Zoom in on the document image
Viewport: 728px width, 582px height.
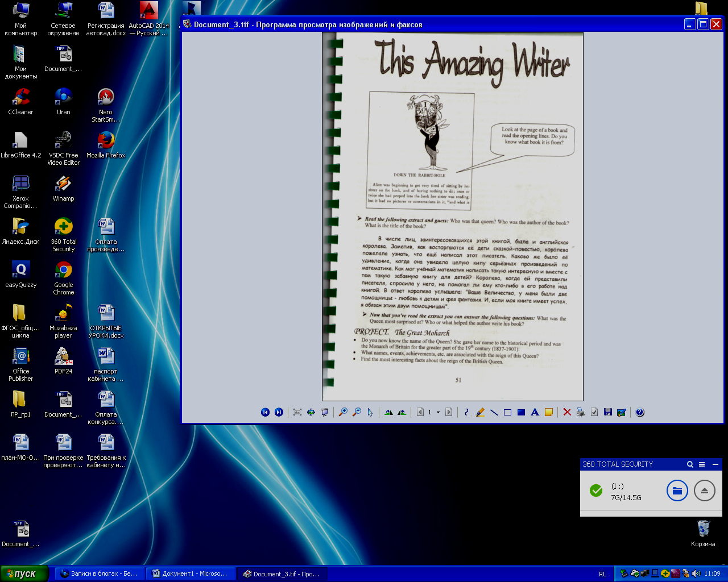pos(343,412)
